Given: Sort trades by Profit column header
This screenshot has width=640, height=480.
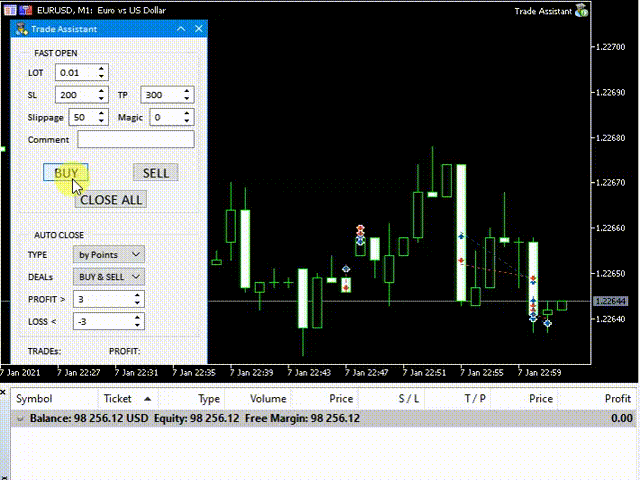Looking at the screenshot, I should tap(617, 398).
